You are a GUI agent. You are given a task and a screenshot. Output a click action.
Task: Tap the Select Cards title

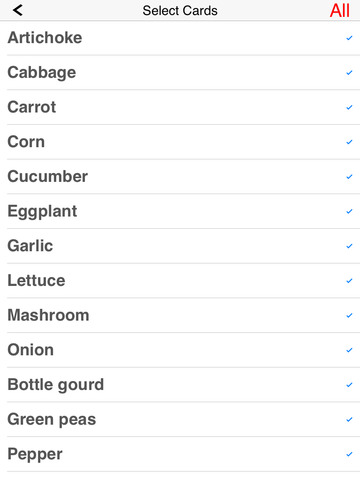(x=180, y=11)
